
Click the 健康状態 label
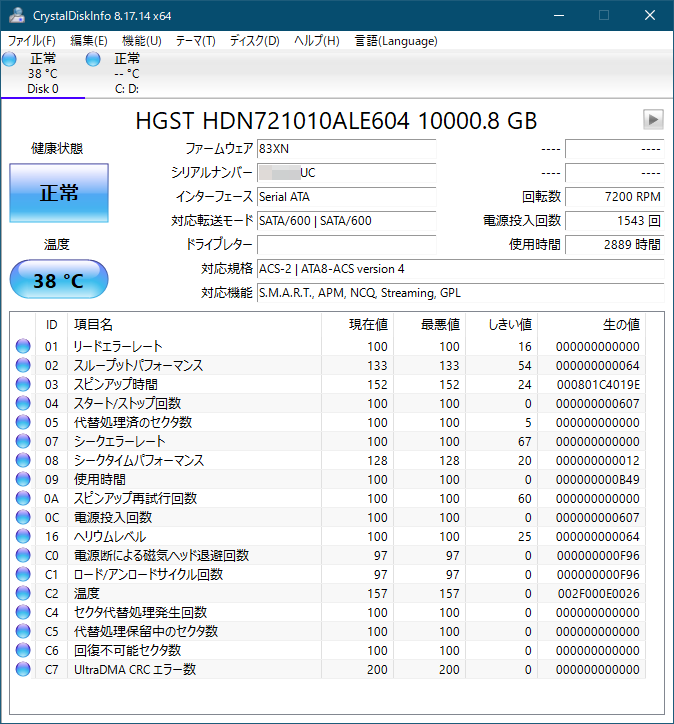pyautogui.click(x=57, y=148)
